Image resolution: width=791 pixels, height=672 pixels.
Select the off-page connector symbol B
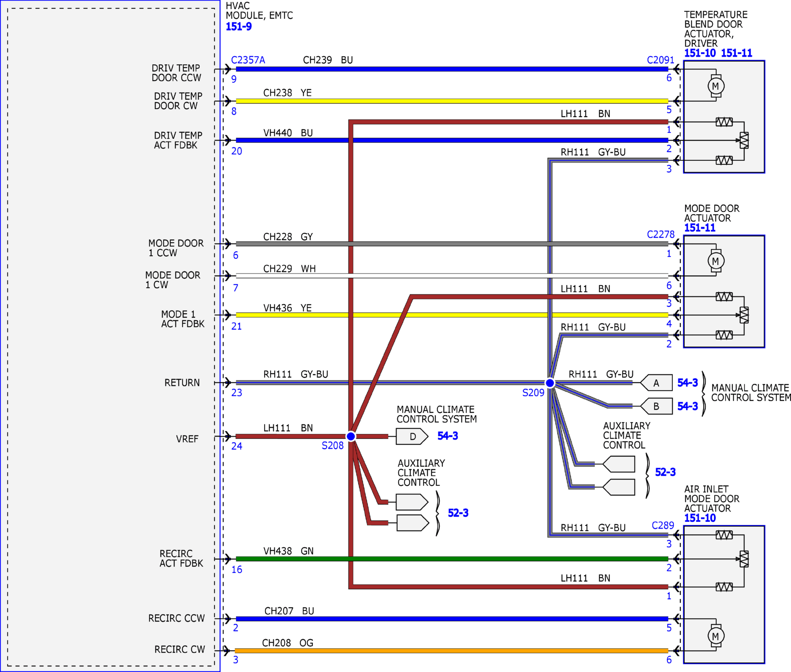[x=657, y=406]
